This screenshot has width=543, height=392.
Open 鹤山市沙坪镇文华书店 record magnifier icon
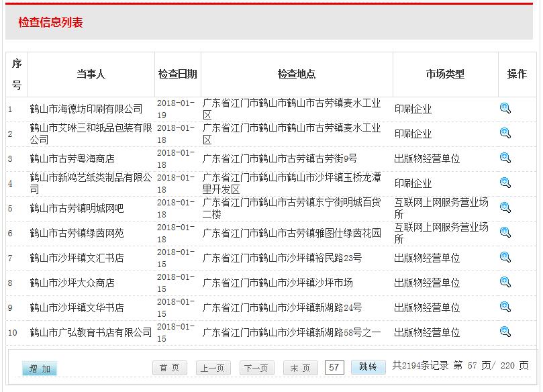click(x=505, y=307)
